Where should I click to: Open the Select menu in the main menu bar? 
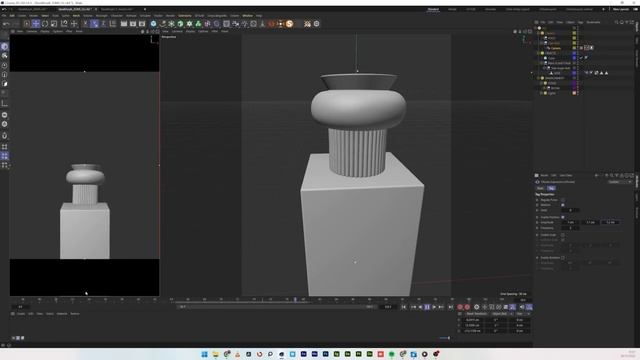tap(45, 16)
